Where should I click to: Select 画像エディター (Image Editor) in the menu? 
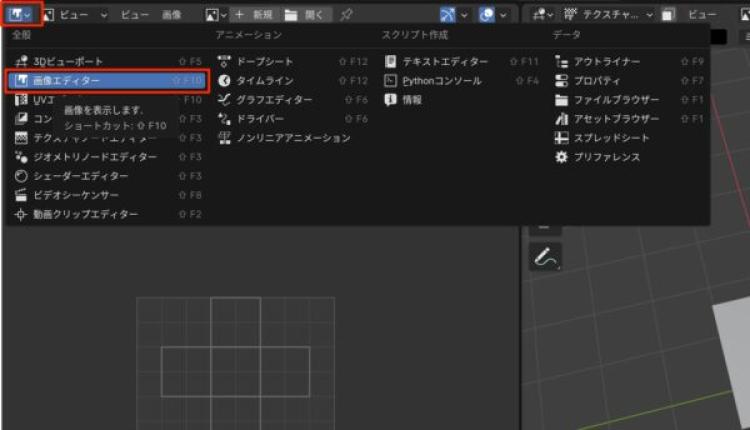coord(80,80)
